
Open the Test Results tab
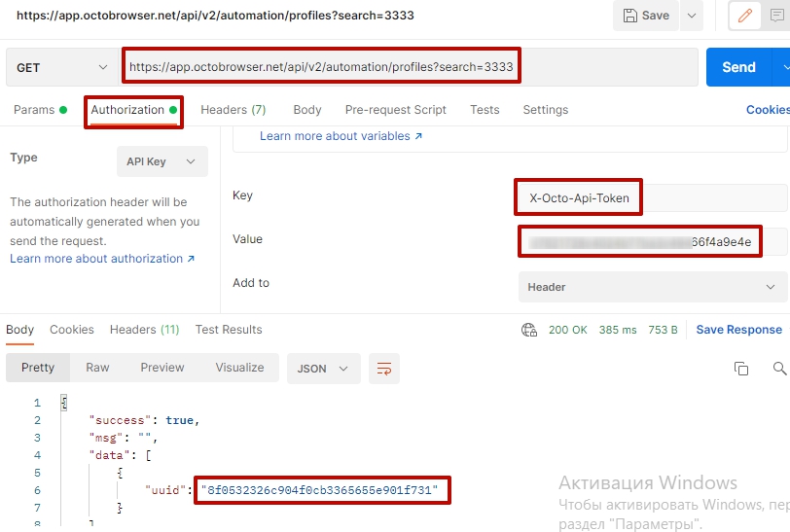pyautogui.click(x=229, y=330)
